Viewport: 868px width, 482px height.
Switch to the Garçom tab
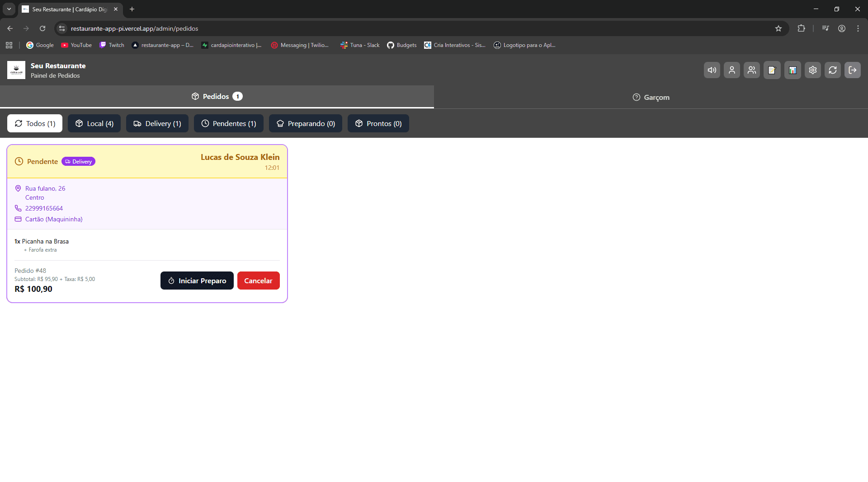651,97
